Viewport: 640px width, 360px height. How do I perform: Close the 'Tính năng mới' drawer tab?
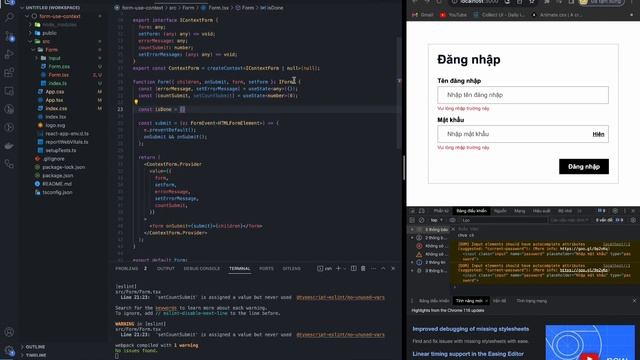(x=486, y=301)
